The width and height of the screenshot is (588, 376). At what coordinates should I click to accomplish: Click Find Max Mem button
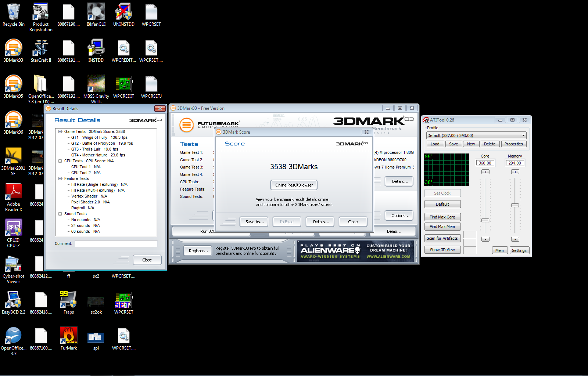[x=442, y=227]
